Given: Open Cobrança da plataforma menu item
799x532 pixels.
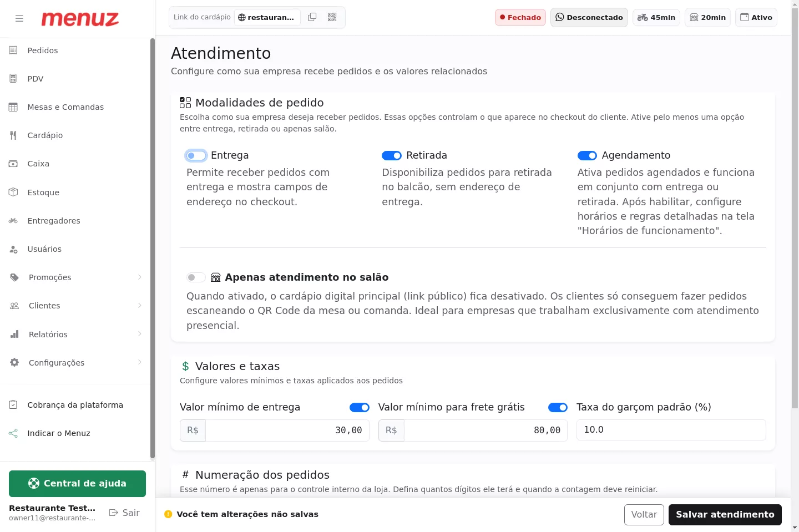Looking at the screenshot, I should tap(75, 405).
